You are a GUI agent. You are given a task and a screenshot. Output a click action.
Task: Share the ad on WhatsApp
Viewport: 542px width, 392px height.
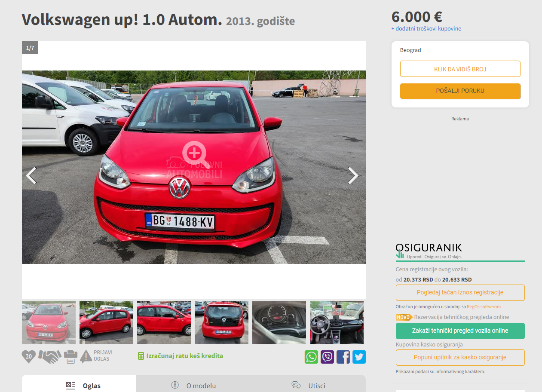312,357
